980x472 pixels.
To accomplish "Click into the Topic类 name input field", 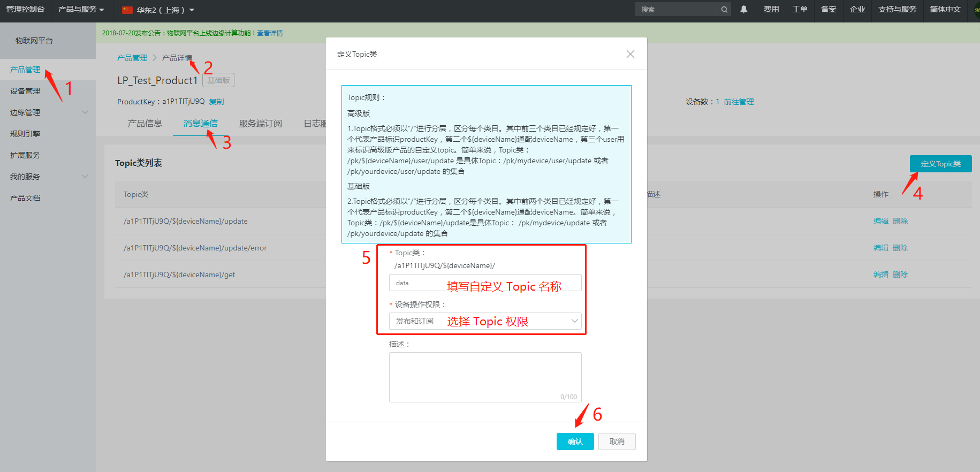I will (x=485, y=283).
